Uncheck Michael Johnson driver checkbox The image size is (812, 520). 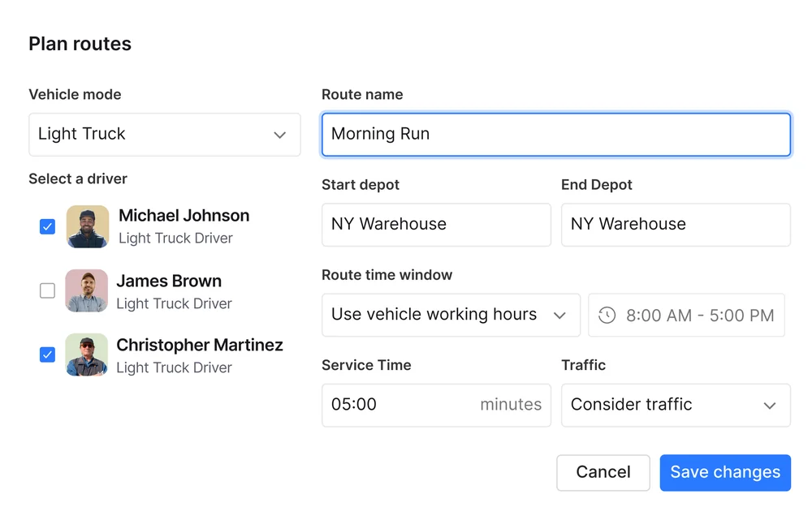click(47, 226)
